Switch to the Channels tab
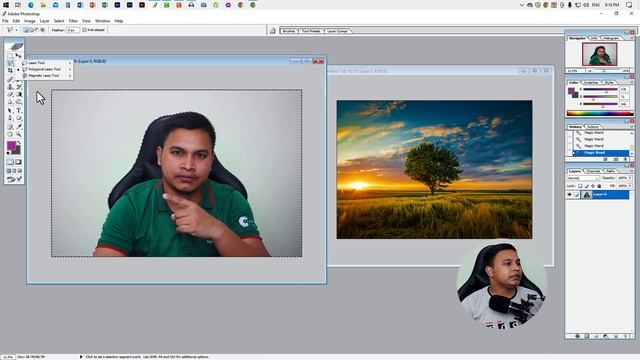The height and width of the screenshot is (360, 640). (592, 171)
